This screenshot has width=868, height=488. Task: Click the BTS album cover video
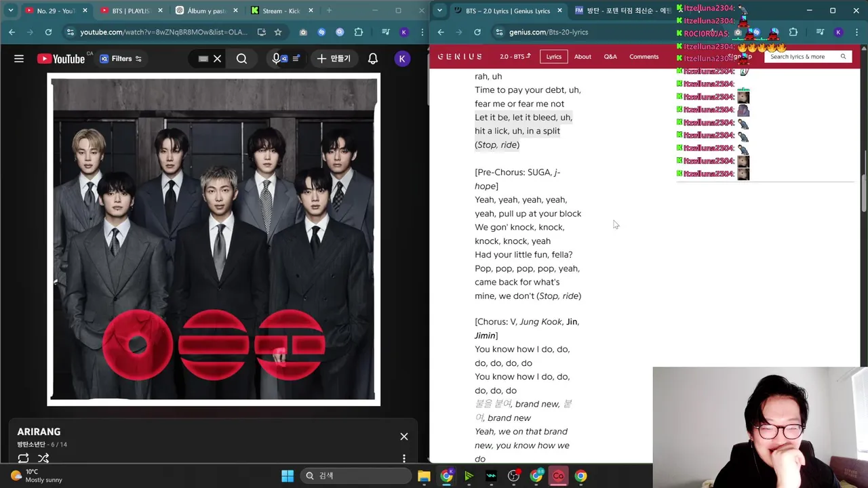coord(214,239)
